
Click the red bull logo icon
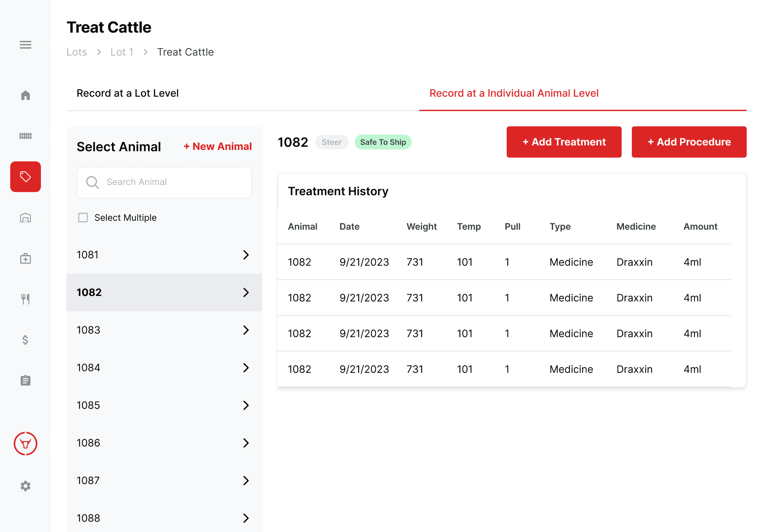click(x=25, y=444)
